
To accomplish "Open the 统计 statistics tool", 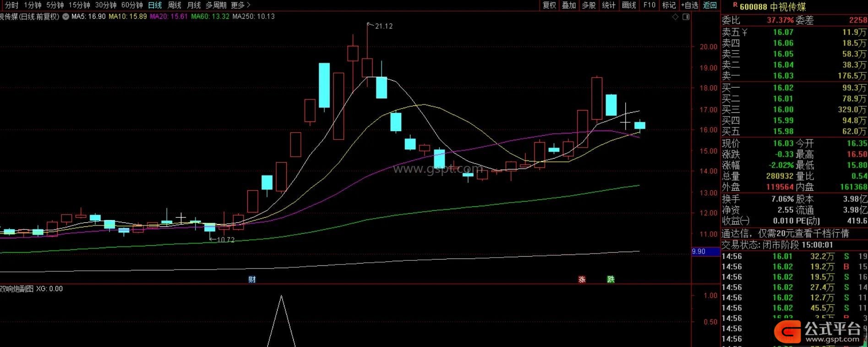I will click(609, 5).
